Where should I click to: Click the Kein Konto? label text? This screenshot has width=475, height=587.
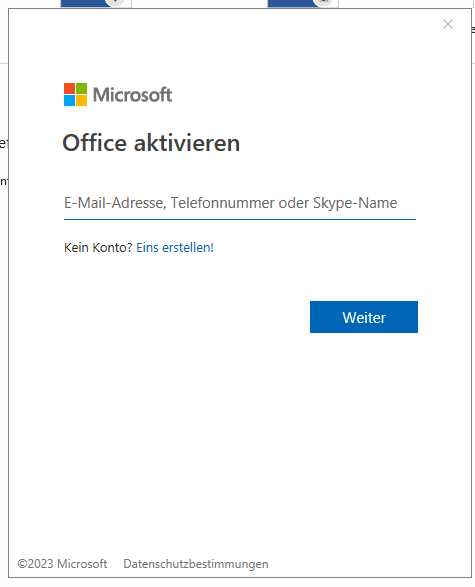point(98,247)
